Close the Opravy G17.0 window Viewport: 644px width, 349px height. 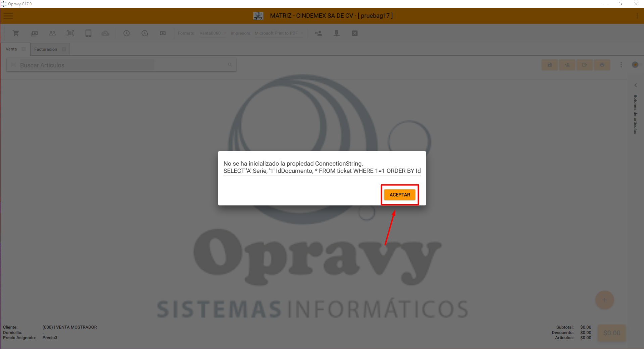coord(636,4)
